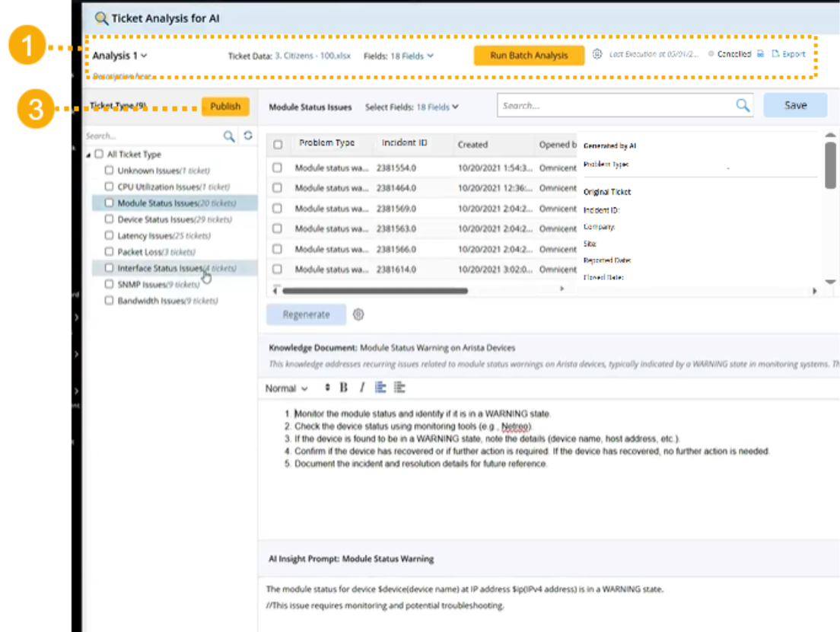Check Bandwidth Issues checkbox
The image size is (840, 632).
click(x=110, y=301)
